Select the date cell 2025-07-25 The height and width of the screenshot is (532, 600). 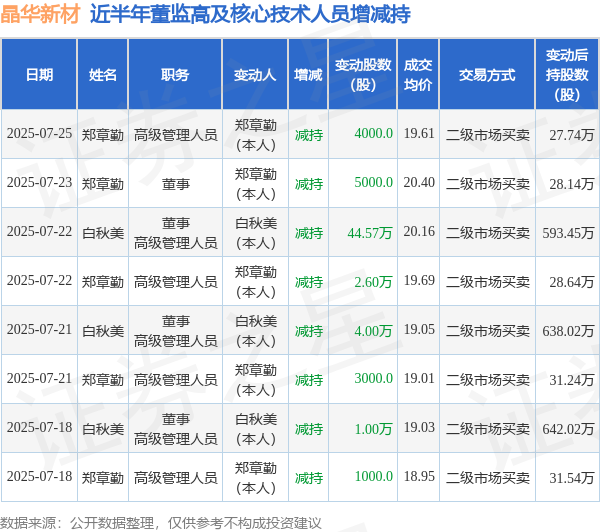coord(39,134)
